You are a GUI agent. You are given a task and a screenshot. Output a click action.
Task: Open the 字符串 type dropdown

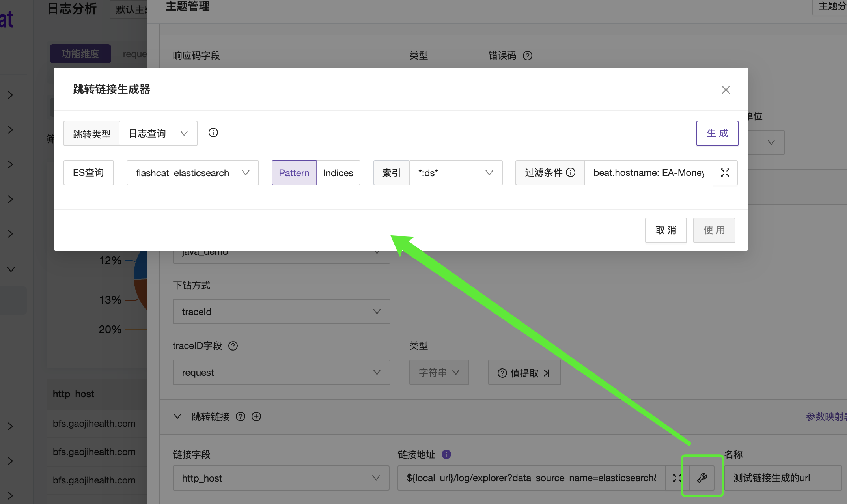click(x=439, y=372)
